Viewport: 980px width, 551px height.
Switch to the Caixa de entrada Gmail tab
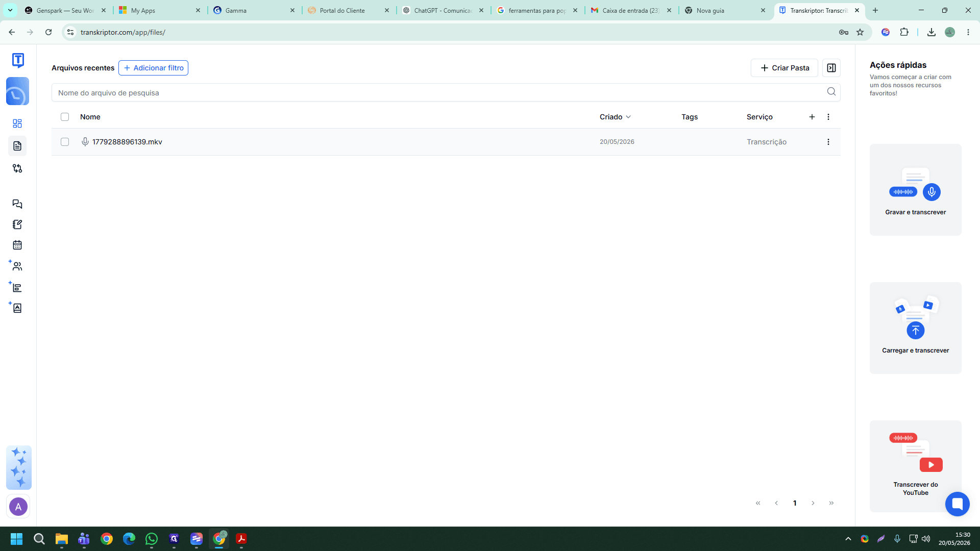(631, 10)
